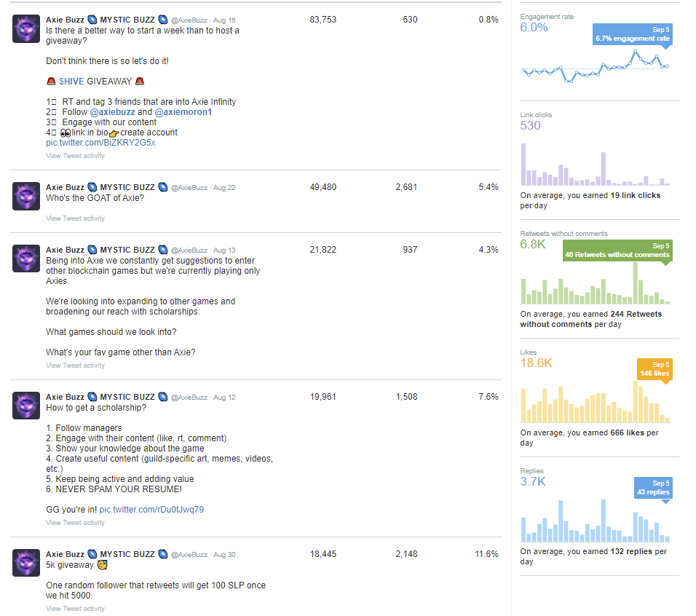The height and width of the screenshot is (616, 696).
Task: Open Axie Buzz avatar on Aug 30 tweet
Action: (26, 563)
